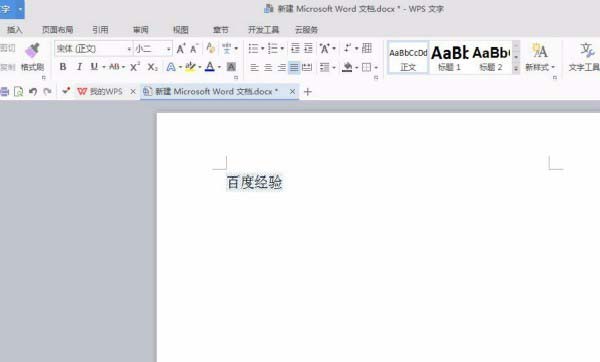Screen dimensions: 600x362
Task: Open the 审阅 ribbon tab
Action: coord(141,30)
